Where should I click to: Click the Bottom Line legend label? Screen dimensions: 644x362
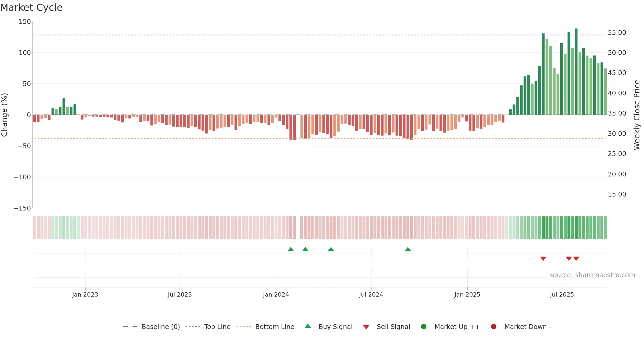pyautogui.click(x=275, y=327)
